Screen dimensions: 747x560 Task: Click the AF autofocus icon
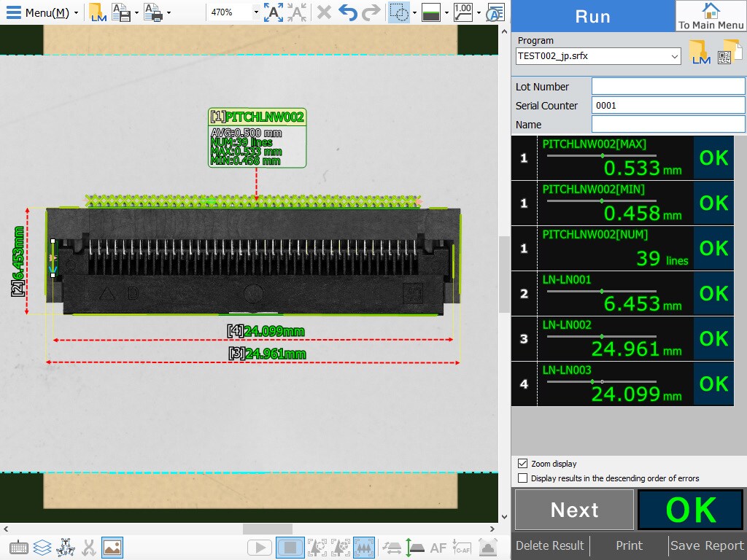click(x=438, y=547)
